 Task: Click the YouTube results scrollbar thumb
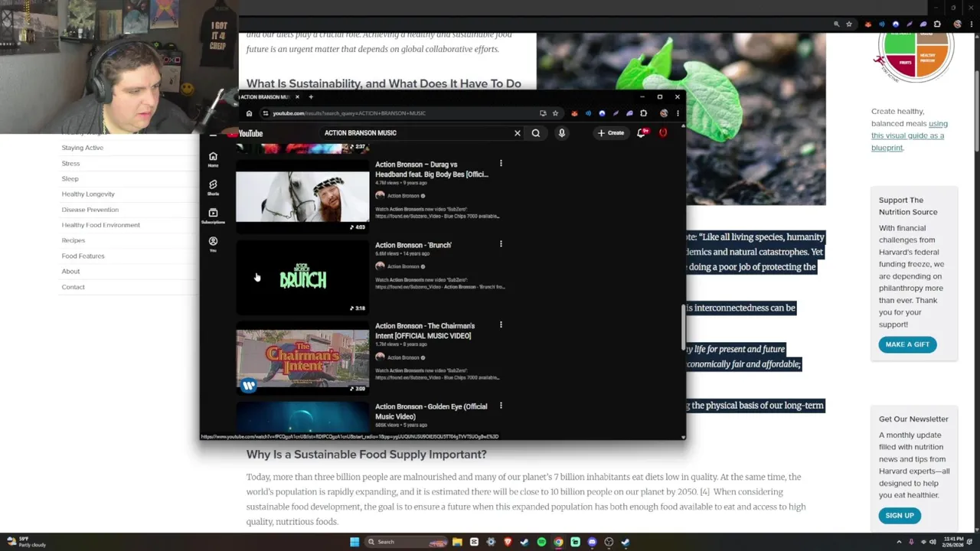click(683, 328)
